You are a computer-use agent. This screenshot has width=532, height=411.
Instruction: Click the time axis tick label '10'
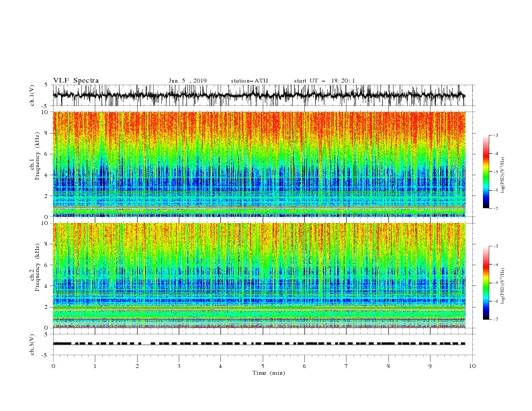[x=472, y=366]
